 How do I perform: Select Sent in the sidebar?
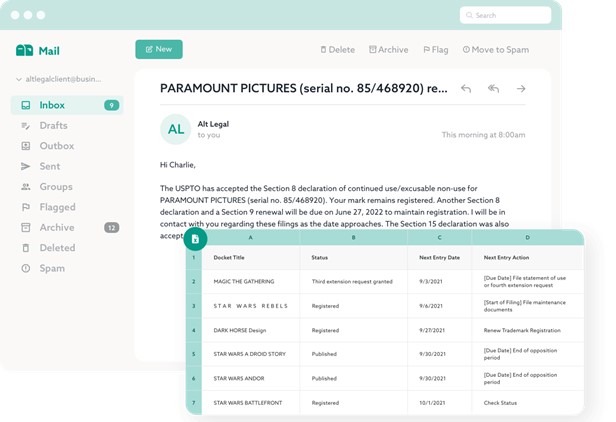(50, 167)
